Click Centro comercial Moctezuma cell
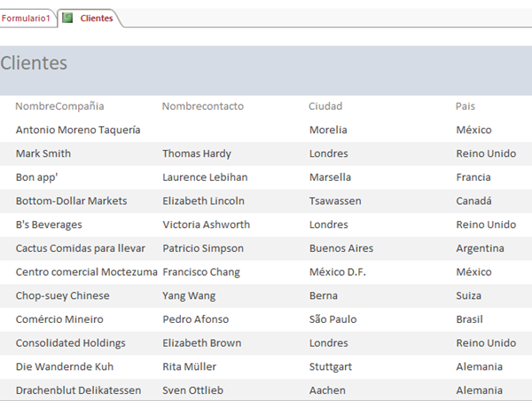532x401 pixels. click(x=87, y=272)
